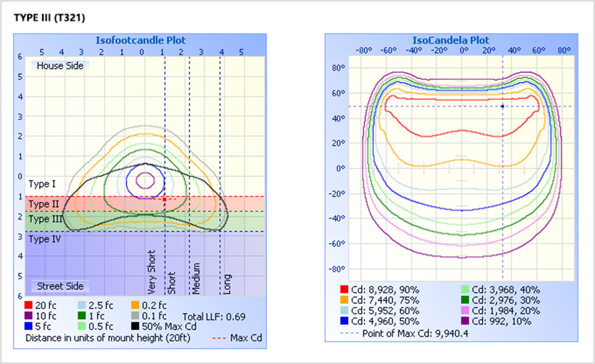Click the purple Cd: 992, 10% swatch
The width and height of the screenshot is (595, 364).
[465, 321]
